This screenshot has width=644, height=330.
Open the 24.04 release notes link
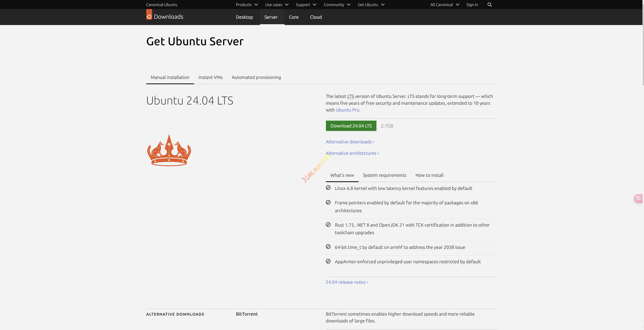pyautogui.click(x=346, y=282)
